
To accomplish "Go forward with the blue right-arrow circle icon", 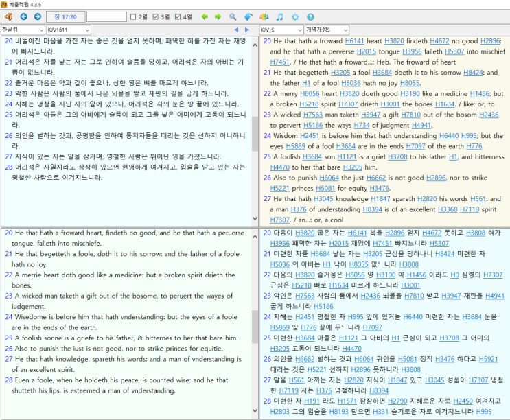I will point(38,16).
